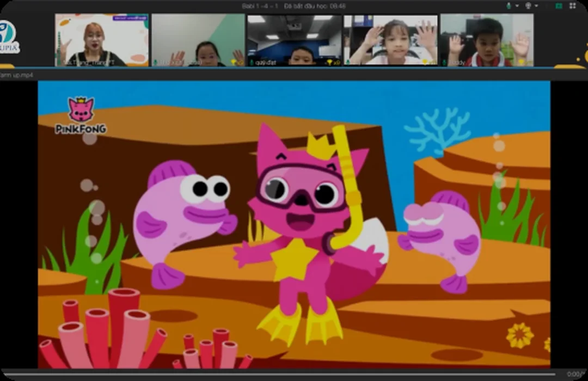The image size is (588, 381).
Task: Select the boy in red collar video tile
Action: pos(487,40)
